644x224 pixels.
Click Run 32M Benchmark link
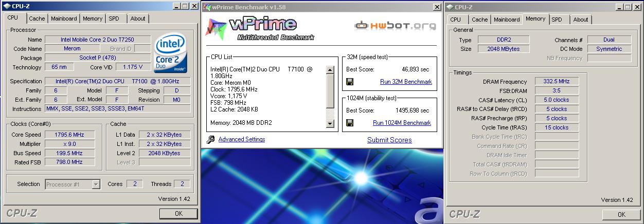coord(406,82)
